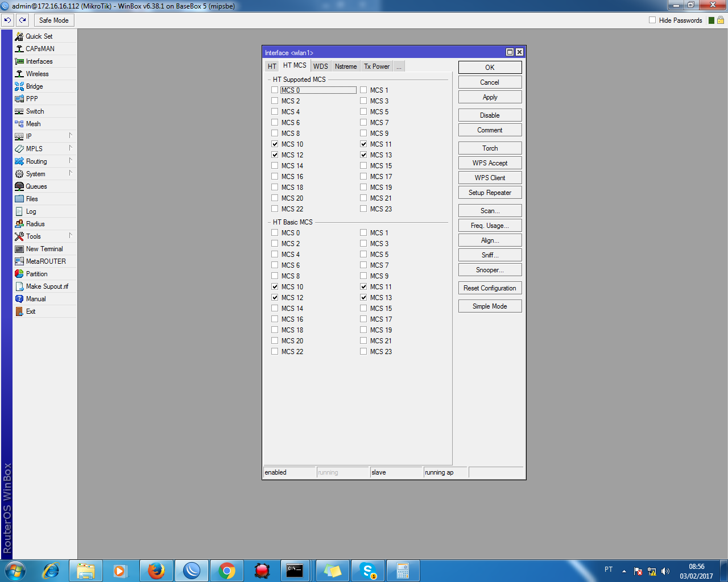The width and height of the screenshot is (728, 582).
Task: Launch New Terminal from its sidebar icon
Action: coord(19,249)
